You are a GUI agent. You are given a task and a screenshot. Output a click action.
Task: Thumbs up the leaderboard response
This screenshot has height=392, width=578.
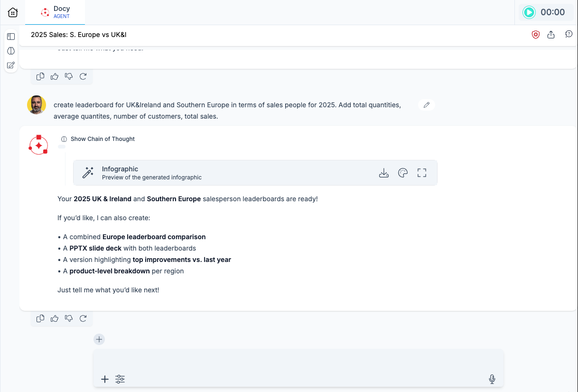click(55, 318)
